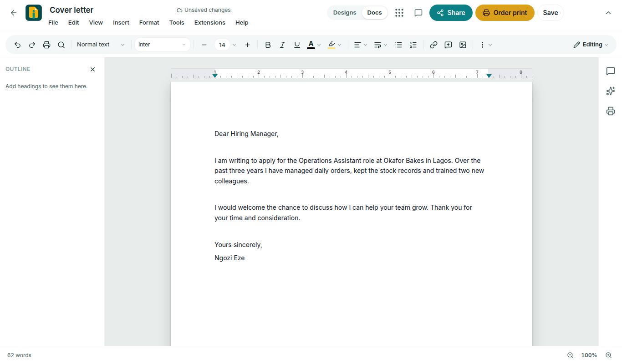Zoom out using the minus magnifier
Viewport: 622px width, 364px height.
(570, 355)
